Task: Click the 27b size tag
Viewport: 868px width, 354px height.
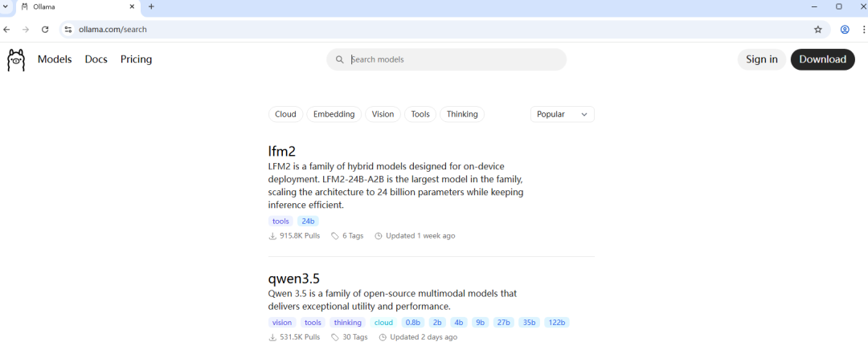Action: tap(504, 323)
